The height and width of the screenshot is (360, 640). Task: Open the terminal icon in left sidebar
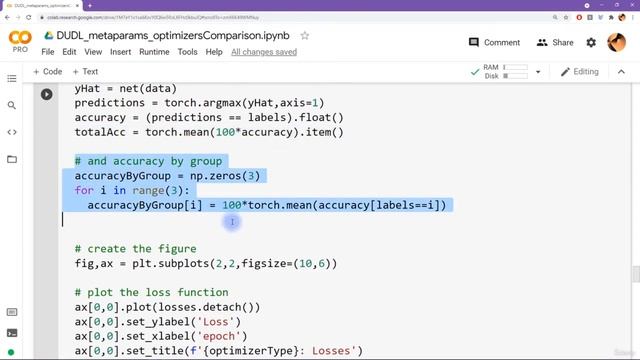(x=12, y=333)
